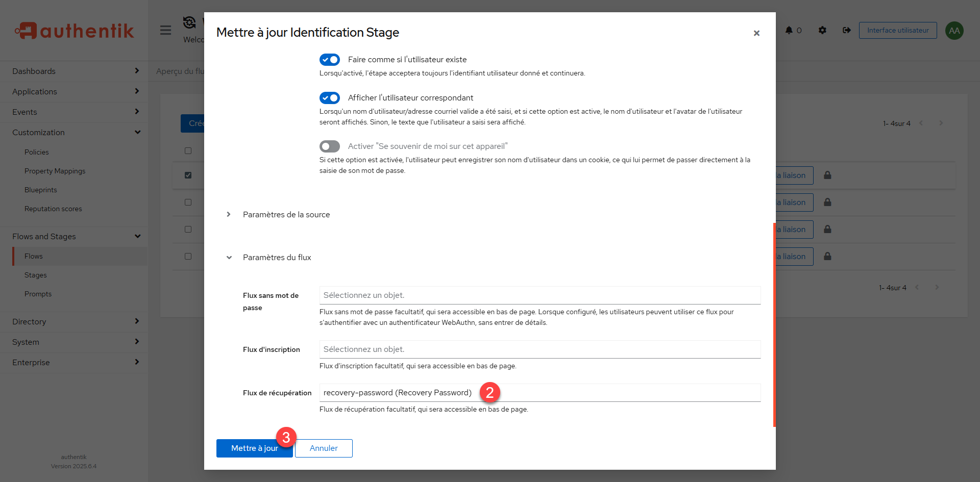Click the authentik logo
The height and width of the screenshot is (482, 980).
[75, 31]
